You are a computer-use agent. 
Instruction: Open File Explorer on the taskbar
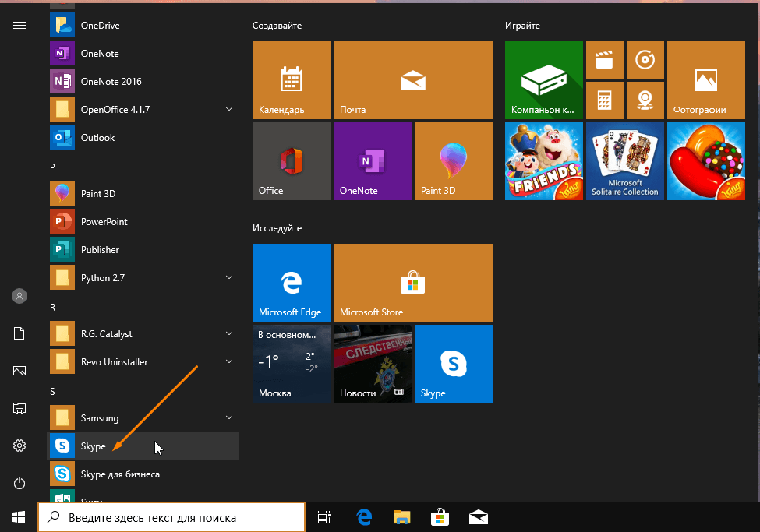pos(401,517)
